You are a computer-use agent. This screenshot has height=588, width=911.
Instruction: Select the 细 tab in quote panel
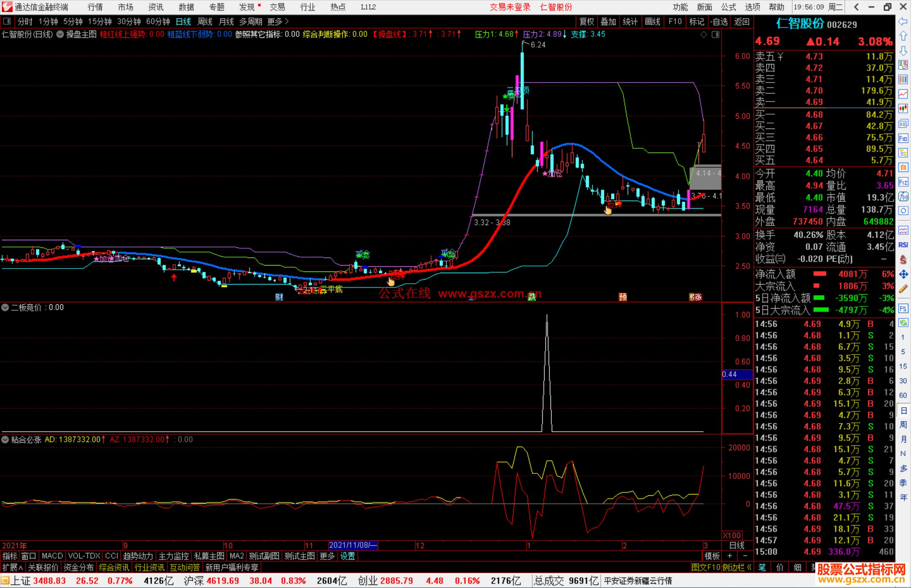(797, 567)
